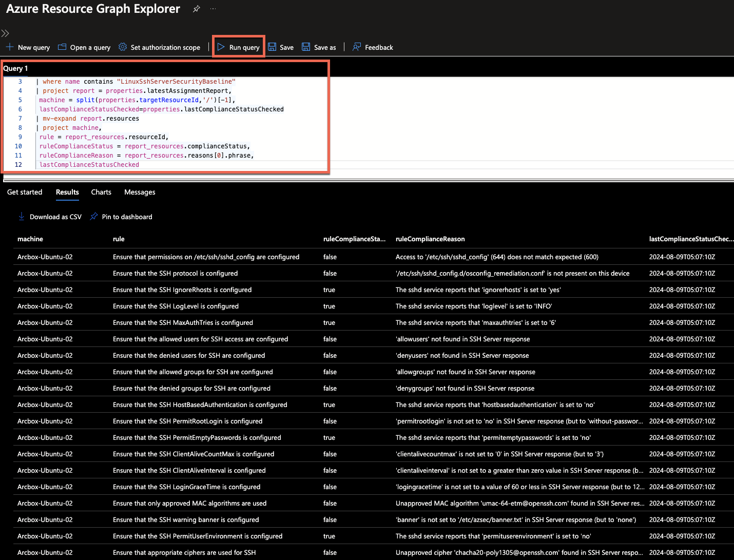The height and width of the screenshot is (560, 734).
Task: Click "Ensure that the allowed groups for SSH are configured"
Action: pos(193,372)
